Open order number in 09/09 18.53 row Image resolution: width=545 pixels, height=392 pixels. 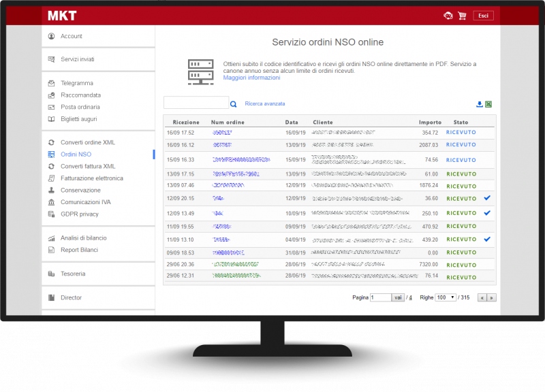pos(228,252)
